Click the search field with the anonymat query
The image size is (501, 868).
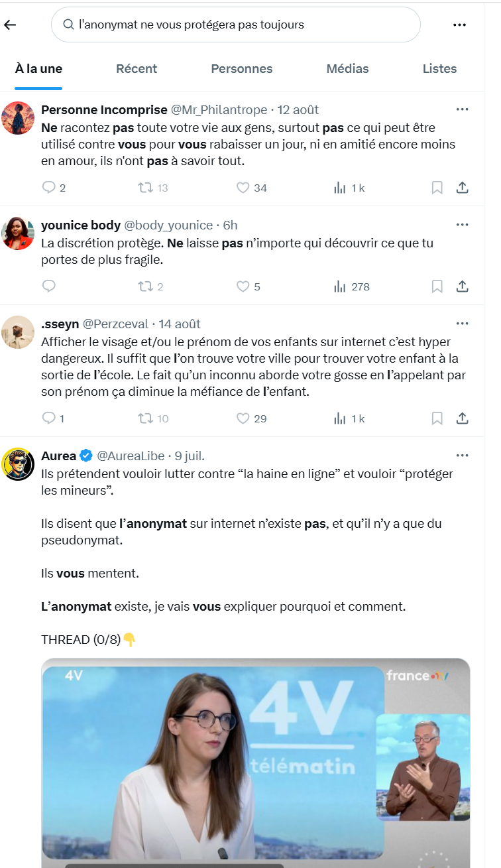coord(235,25)
